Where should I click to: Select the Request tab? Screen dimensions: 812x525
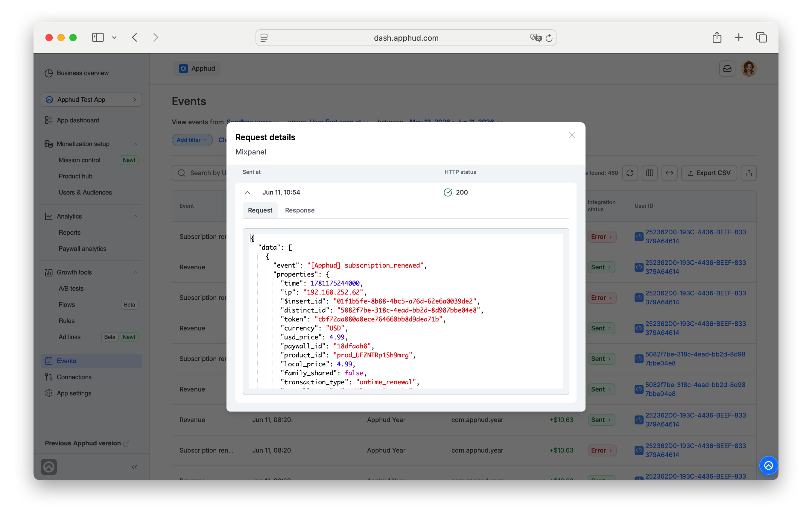(x=260, y=210)
